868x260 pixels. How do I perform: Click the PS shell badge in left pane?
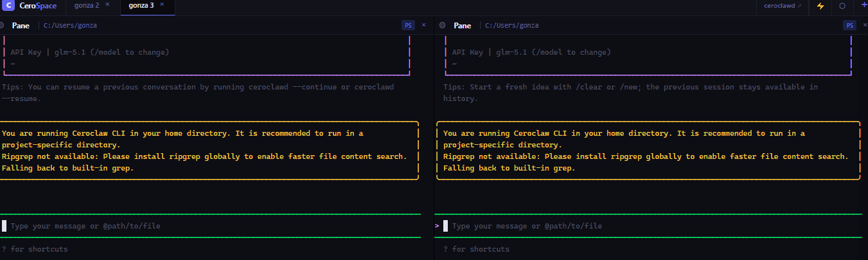(408, 25)
